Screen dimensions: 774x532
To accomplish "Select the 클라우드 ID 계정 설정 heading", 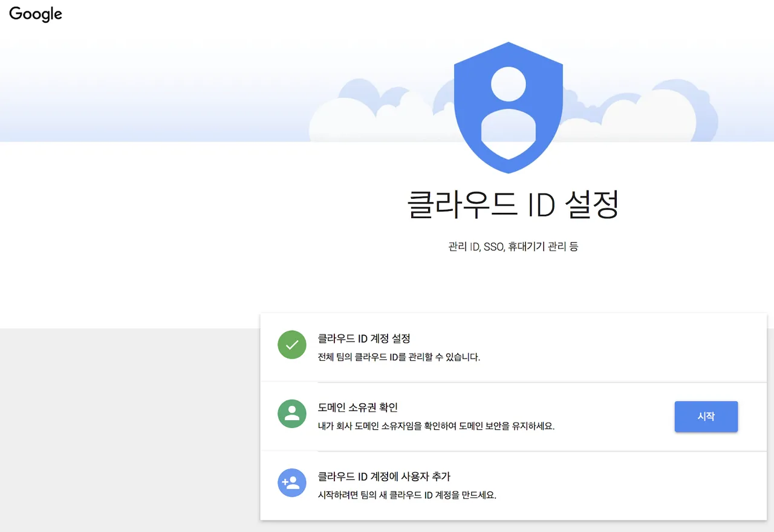I will coord(364,339).
